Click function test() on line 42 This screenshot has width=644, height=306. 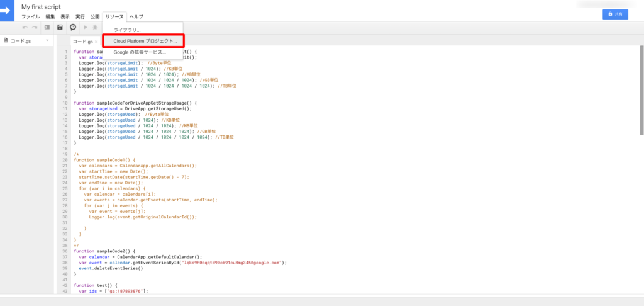[96, 285]
